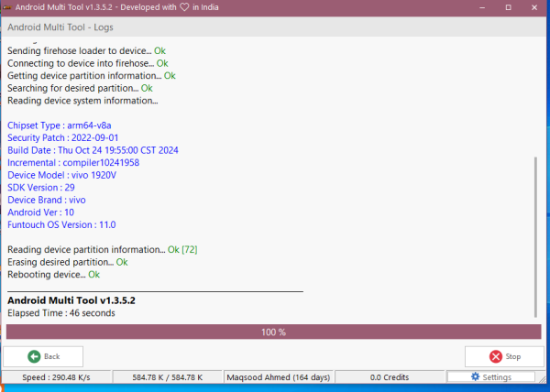Maximize the Android Multi Tool window
Screen dimensions: 550x392
pos(508,7)
